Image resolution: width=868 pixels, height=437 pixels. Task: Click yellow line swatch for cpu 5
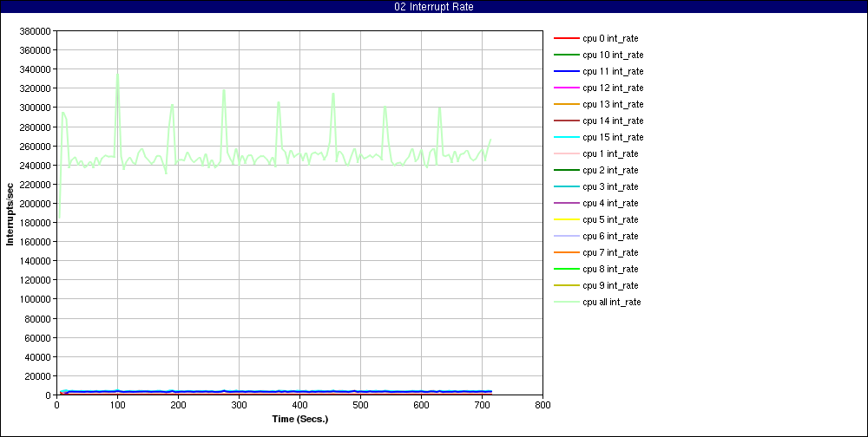click(566, 219)
